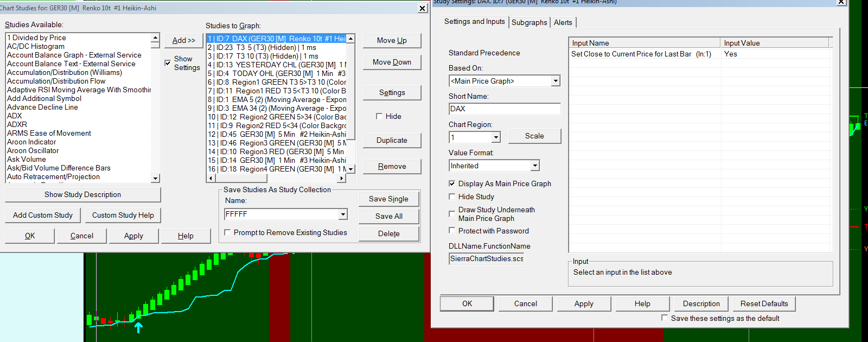Click the Input Name column header
The image size is (868, 342).
click(645, 43)
